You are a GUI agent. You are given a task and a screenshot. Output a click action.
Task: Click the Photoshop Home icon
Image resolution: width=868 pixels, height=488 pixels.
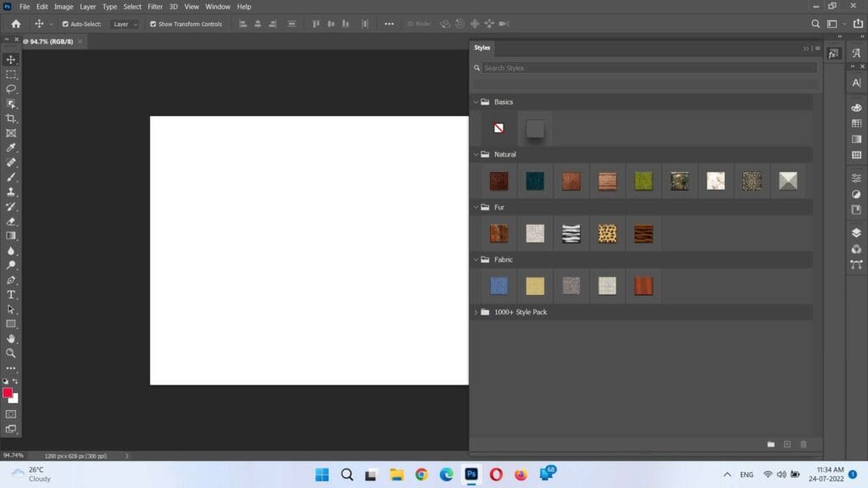click(15, 24)
